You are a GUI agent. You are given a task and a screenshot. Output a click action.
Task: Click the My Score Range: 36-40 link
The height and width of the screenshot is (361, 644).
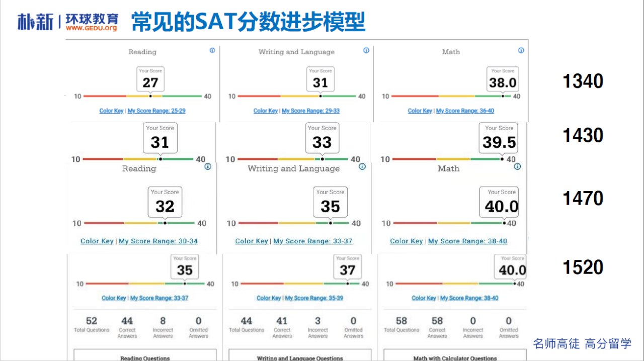465,111
